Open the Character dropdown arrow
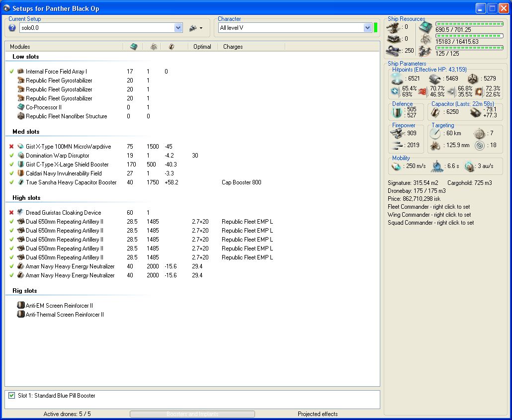 point(367,28)
